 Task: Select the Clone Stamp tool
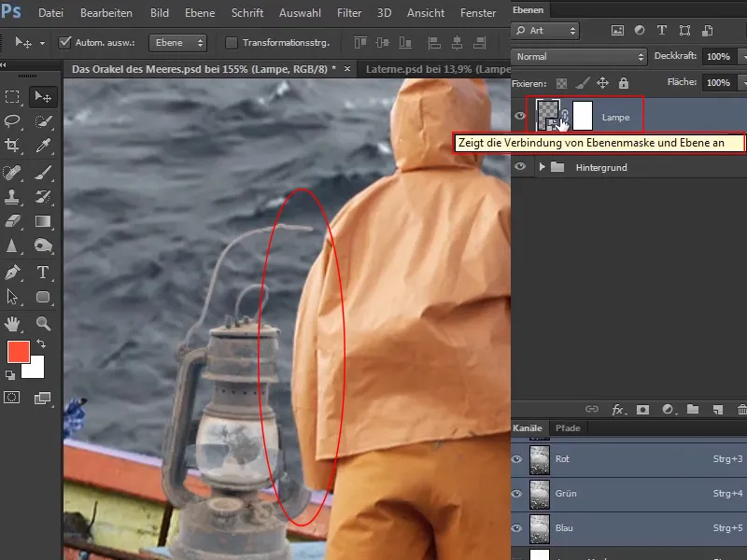pos(12,196)
